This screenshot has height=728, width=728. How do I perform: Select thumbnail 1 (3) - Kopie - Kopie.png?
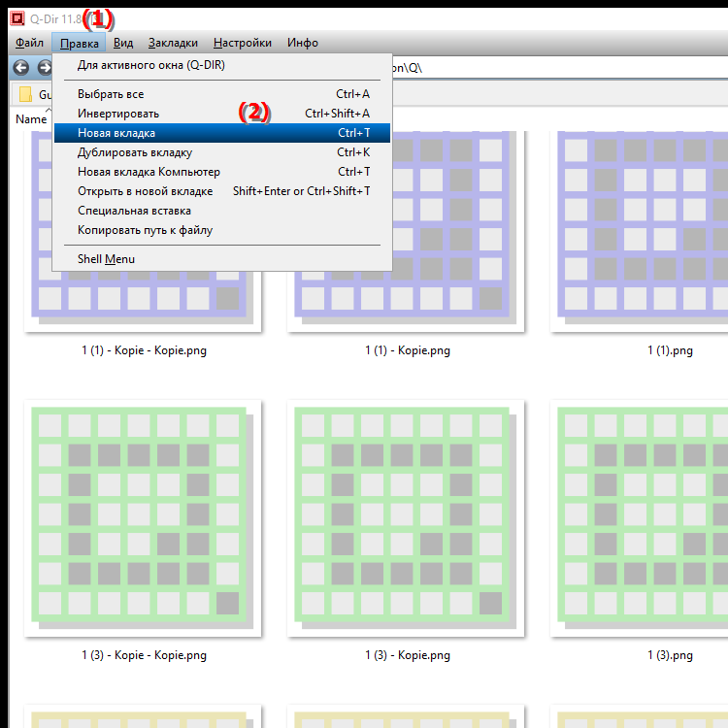pyautogui.click(x=144, y=519)
